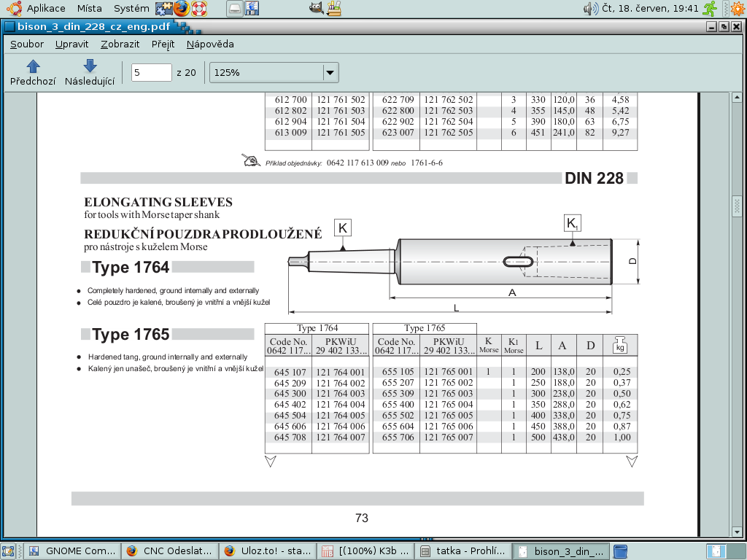Switch to GNOME Commander taskbar window
747x560 pixels.
click(71, 551)
